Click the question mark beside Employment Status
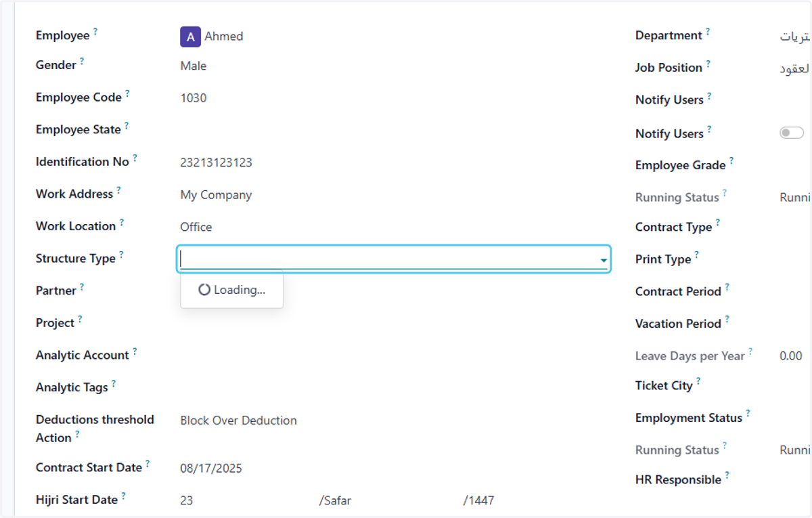Image resolution: width=812 pixels, height=518 pixels. (x=748, y=414)
